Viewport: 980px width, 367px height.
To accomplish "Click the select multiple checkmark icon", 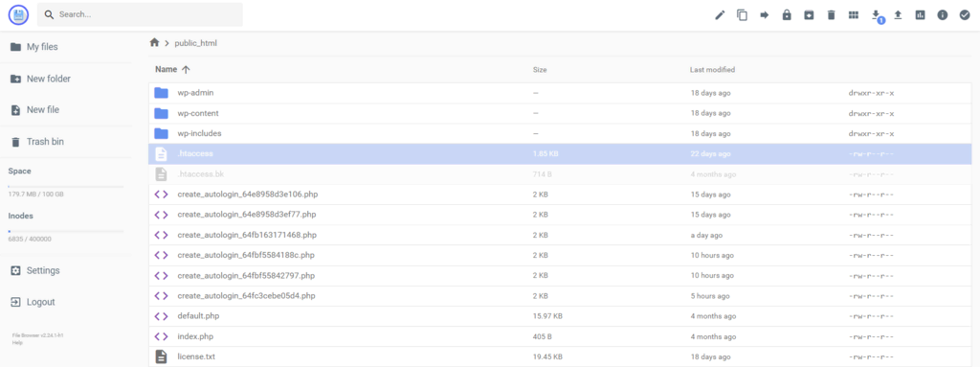I will pos(965,15).
